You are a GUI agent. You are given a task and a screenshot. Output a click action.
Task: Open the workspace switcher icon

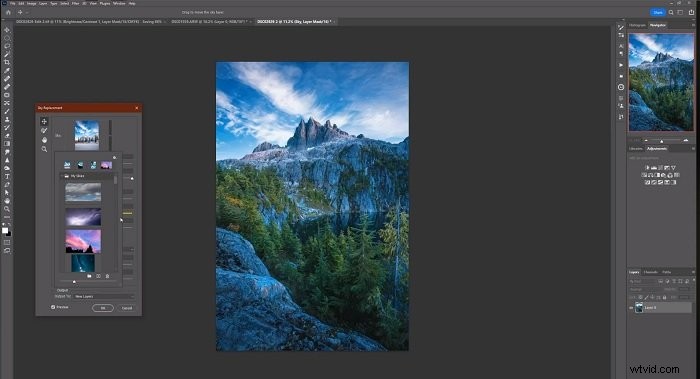[x=680, y=12]
